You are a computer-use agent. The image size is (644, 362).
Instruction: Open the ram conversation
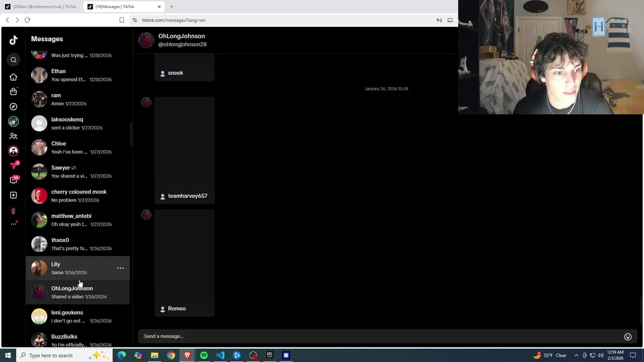[78, 100]
